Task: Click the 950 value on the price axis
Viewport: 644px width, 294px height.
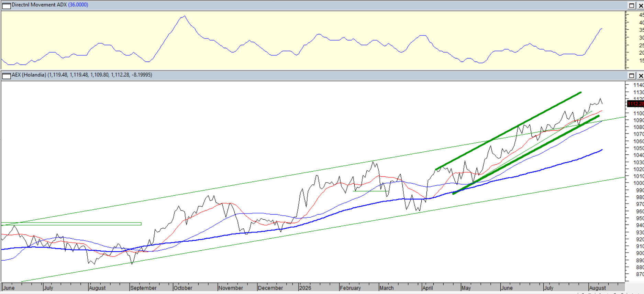Action: (x=640, y=218)
